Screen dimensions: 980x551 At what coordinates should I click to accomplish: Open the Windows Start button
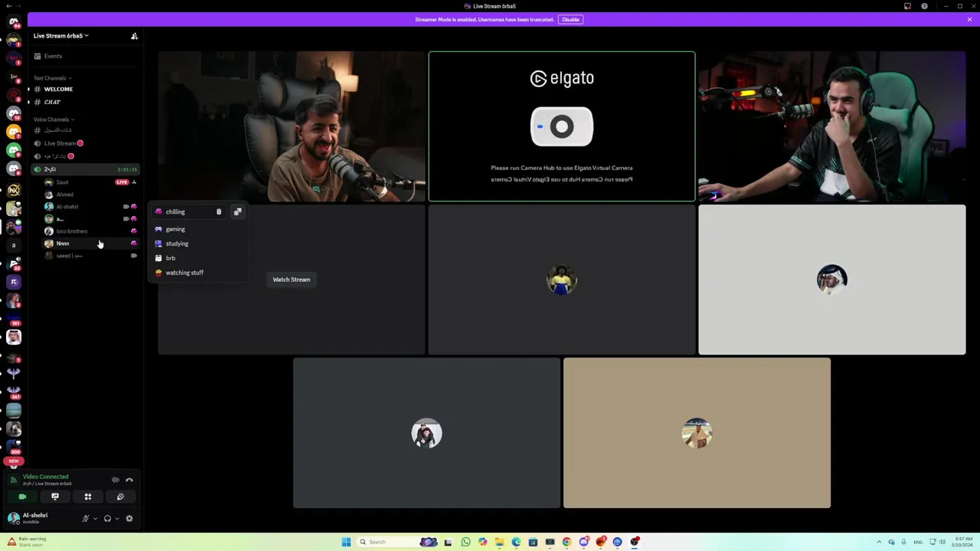click(x=346, y=542)
